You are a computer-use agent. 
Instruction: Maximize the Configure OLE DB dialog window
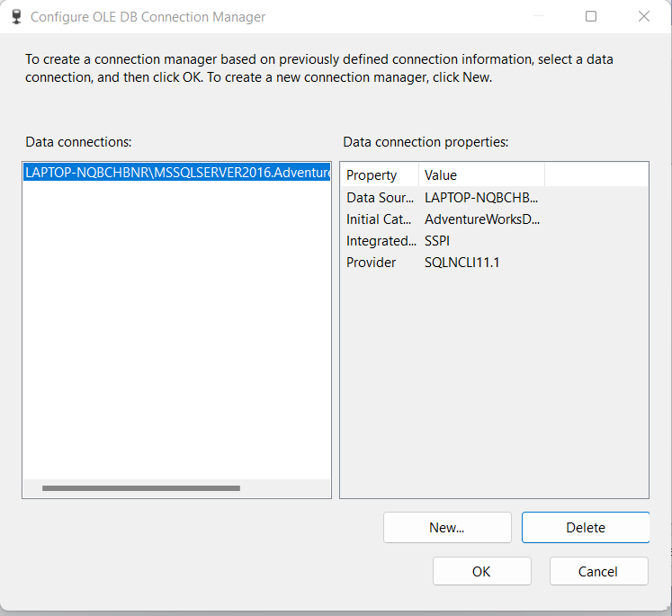click(x=590, y=16)
